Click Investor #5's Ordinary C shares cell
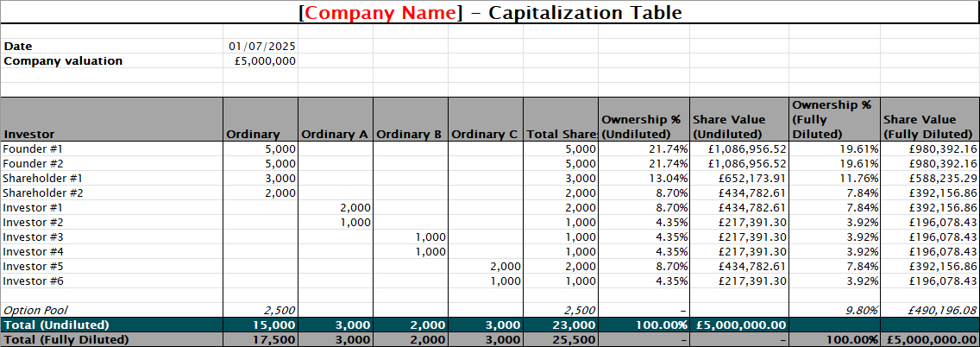This screenshot has width=980, height=347. (486, 267)
